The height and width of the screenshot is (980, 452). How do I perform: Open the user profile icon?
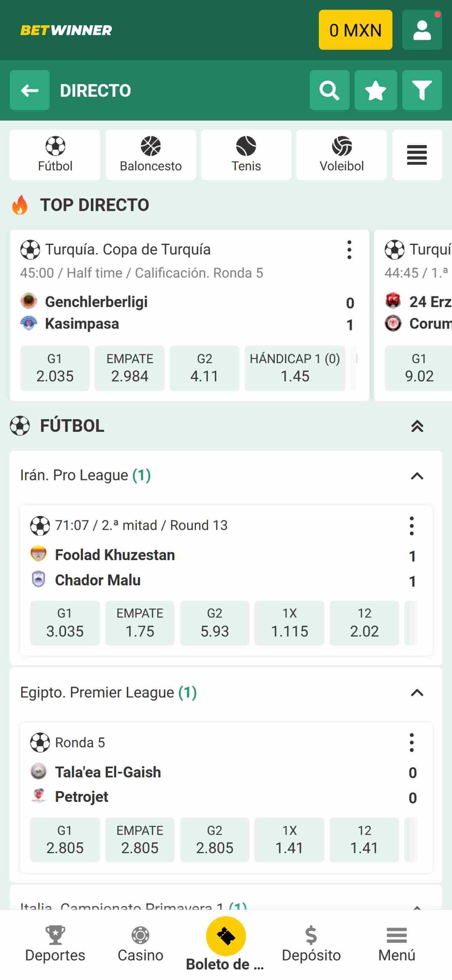[422, 30]
